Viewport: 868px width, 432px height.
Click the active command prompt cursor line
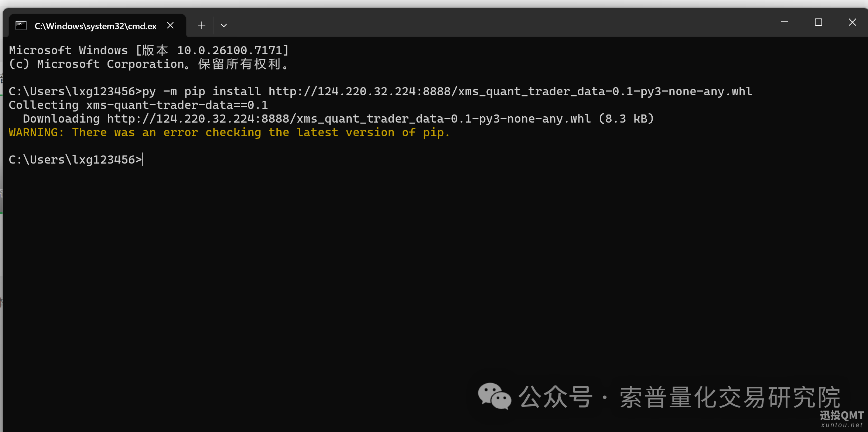[x=76, y=160]
